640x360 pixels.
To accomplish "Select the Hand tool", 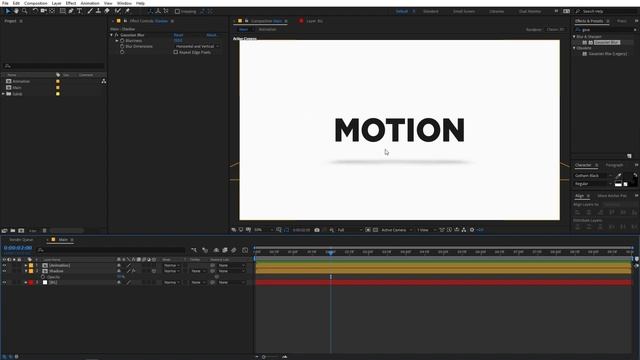I will coord(16,11).
